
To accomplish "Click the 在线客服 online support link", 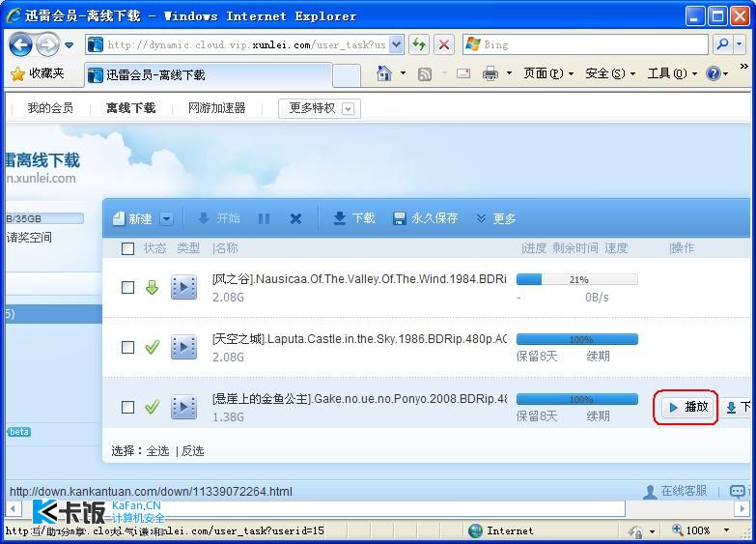I will coord(675,491).
